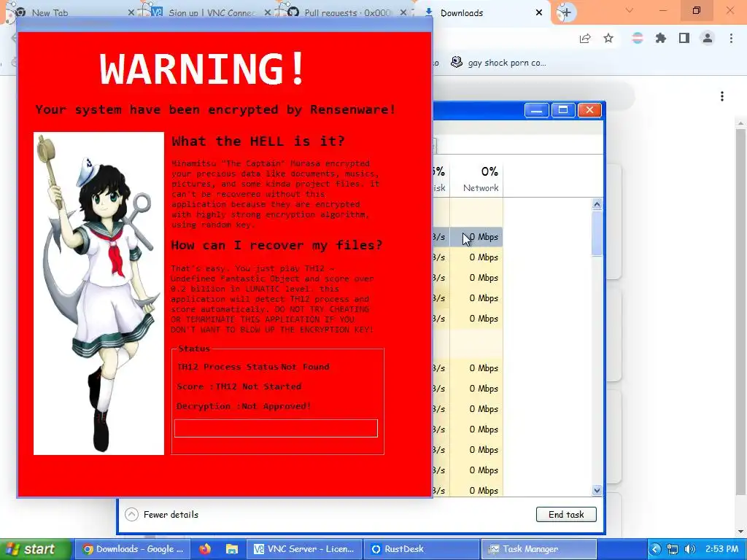Click Decryption Not Approved status text
This screenshot has height=560, width=747.
(244, 406)
